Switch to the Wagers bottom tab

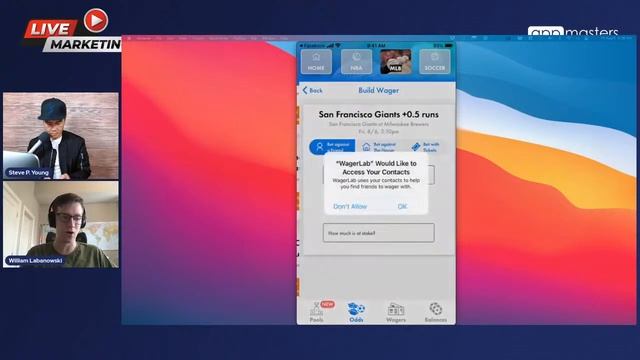coord(396,312)
